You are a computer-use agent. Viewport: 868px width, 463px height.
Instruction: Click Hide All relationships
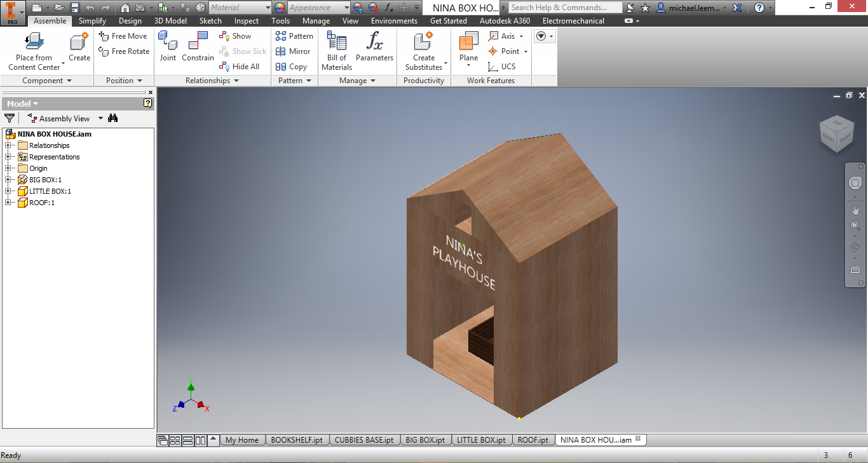240,67
